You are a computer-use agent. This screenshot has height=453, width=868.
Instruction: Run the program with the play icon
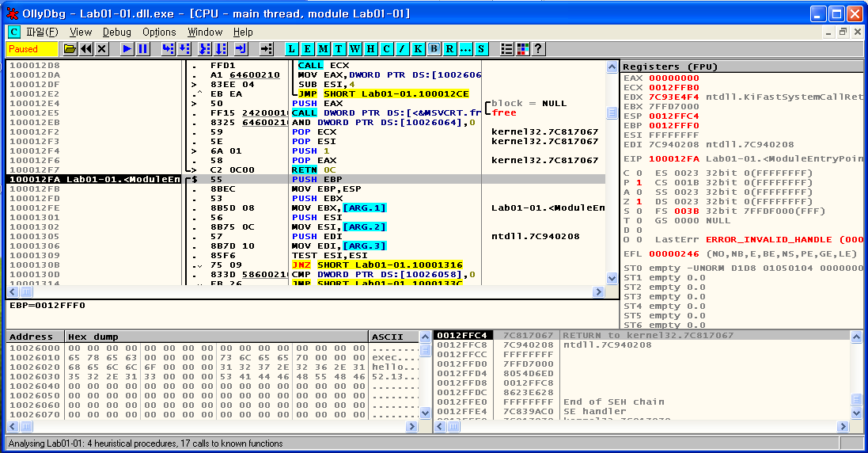coord(127,49)
